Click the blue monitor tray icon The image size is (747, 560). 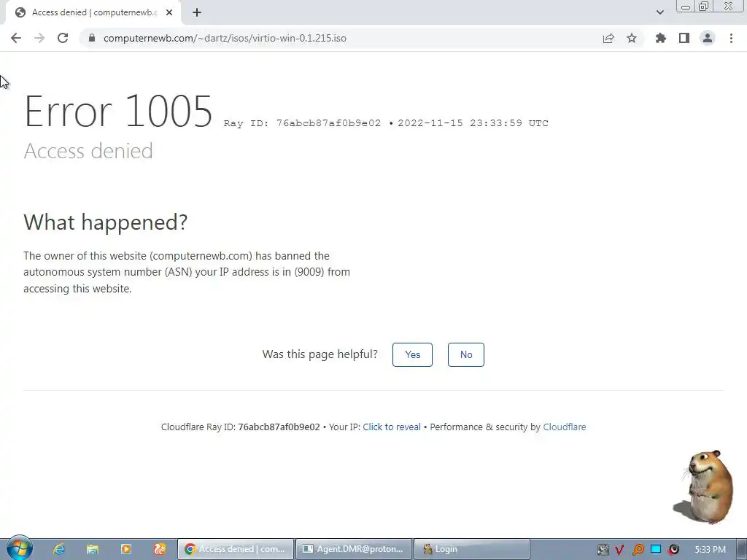pyautogui.click(x=656, y=549)
